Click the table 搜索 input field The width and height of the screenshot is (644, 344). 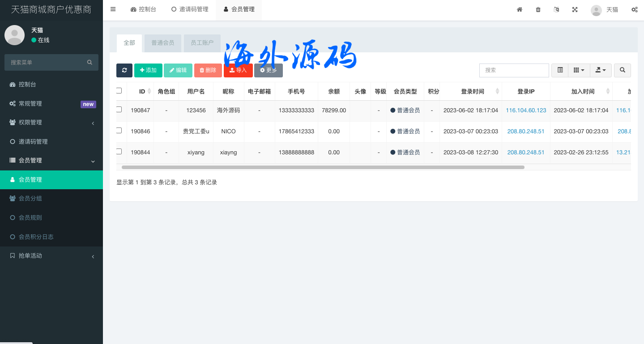pyautogui.click(x=514, y=70)
